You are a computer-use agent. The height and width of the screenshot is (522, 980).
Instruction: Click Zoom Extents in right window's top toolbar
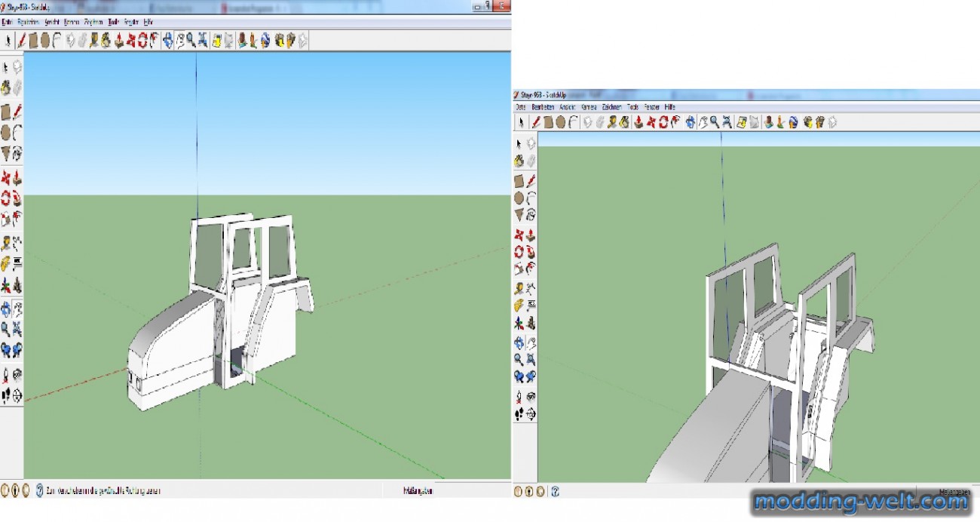pyautogui.click(x=727, y=122)
